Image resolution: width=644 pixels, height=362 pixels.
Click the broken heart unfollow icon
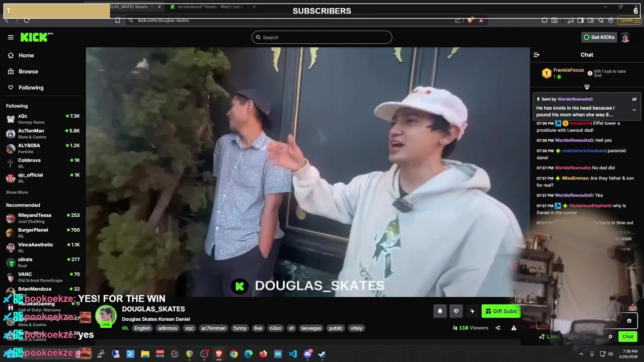pos(456,311)
